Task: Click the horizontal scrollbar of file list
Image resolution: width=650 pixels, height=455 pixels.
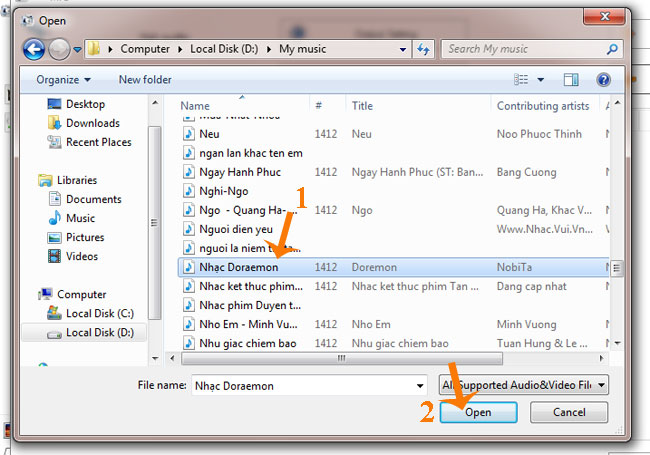Action: pos(342,358)
